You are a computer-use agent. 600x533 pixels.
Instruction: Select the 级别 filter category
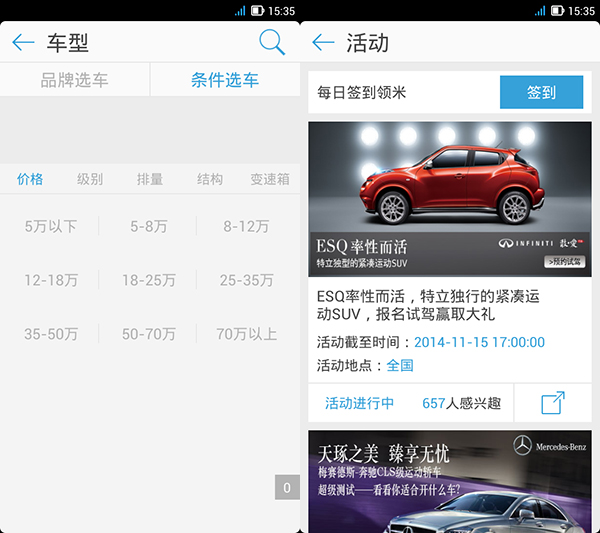click(90, 179)
